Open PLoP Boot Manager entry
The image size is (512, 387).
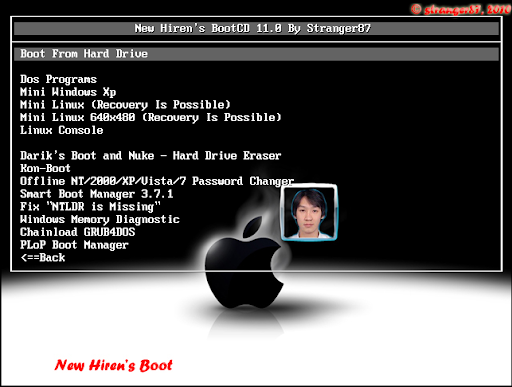tap(74, 245)
